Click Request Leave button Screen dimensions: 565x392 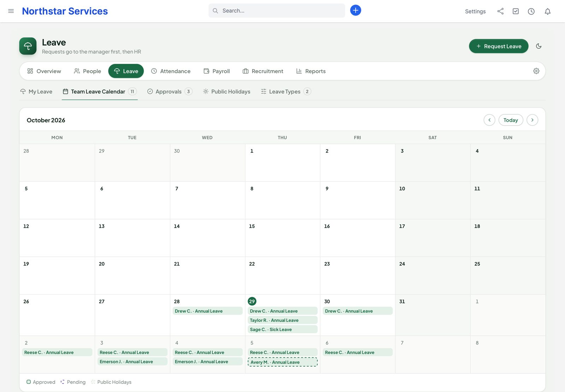[499, 46]
